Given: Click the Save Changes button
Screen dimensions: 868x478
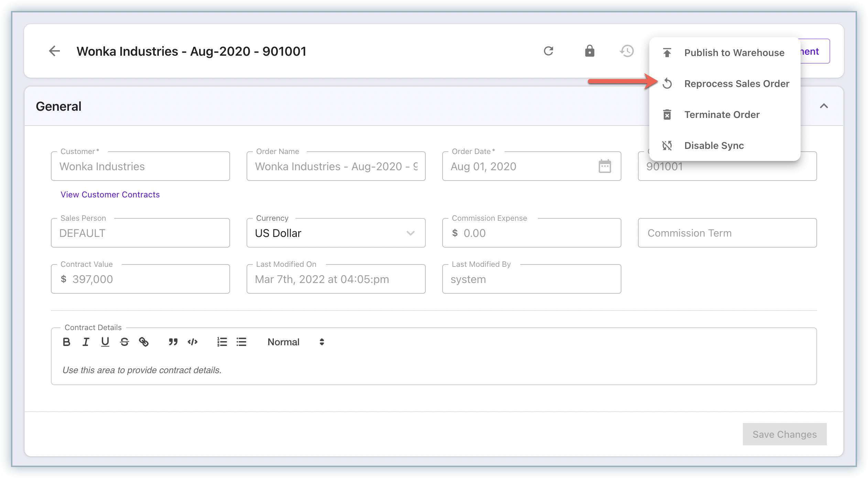Looking at the screenshot, I should pyautogui.click(x=784, y=434).
